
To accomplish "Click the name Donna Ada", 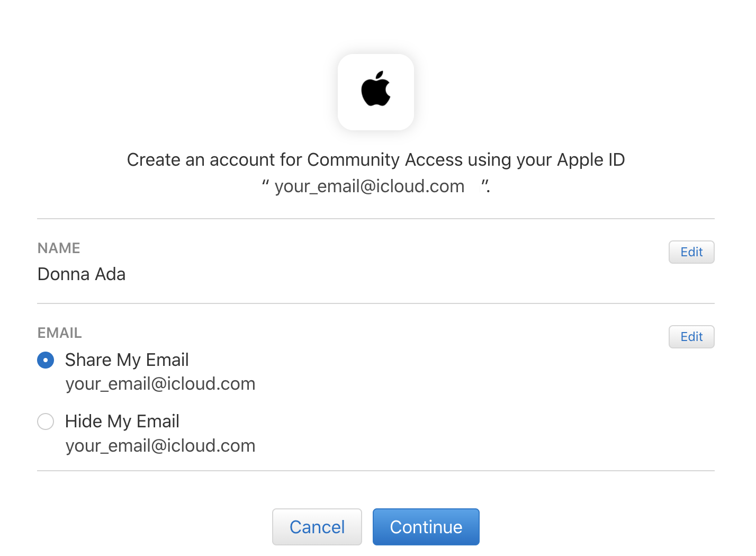I will (x=82, y=274).
